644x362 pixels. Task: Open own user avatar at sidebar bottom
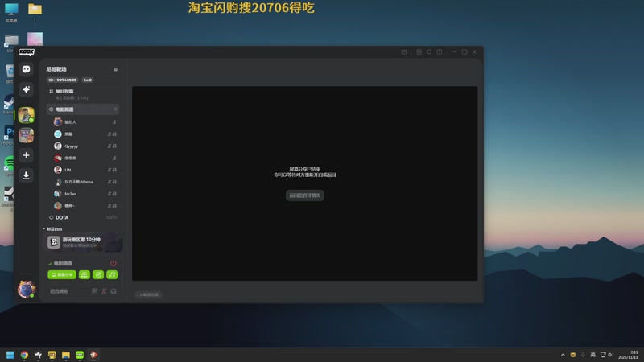(x=26, y=289)
